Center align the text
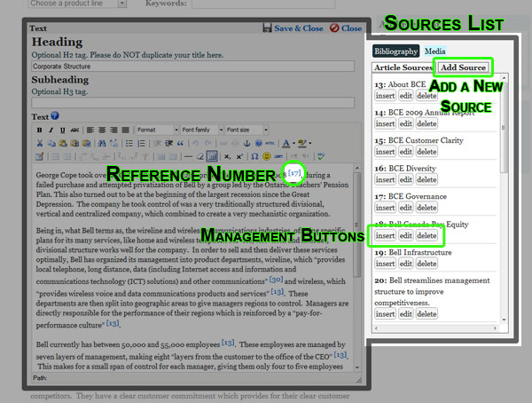The height and width of the screenshot is (403, 532). (102, 130)
